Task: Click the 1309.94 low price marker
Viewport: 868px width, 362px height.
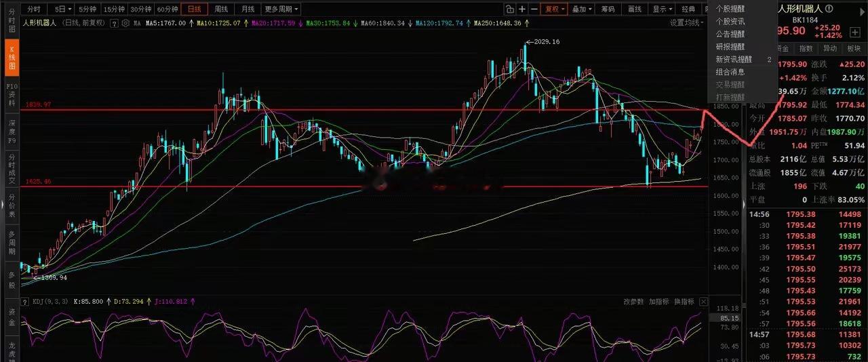Action: [x=54, y=278]
